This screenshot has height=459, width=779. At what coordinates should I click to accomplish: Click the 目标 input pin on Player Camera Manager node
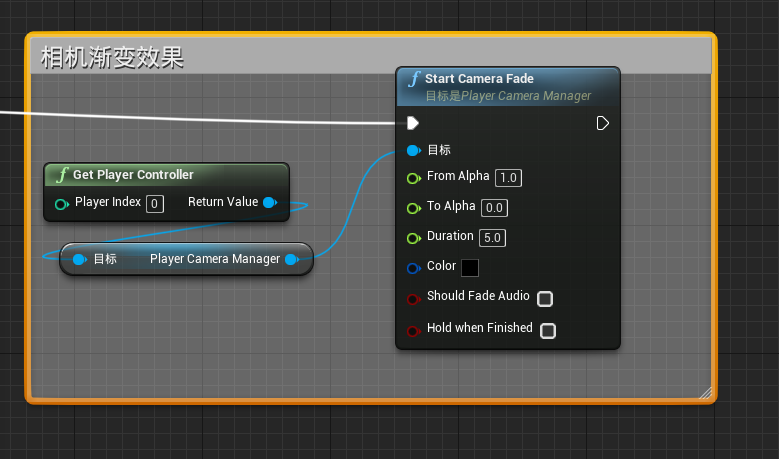[x=79, y=259]
